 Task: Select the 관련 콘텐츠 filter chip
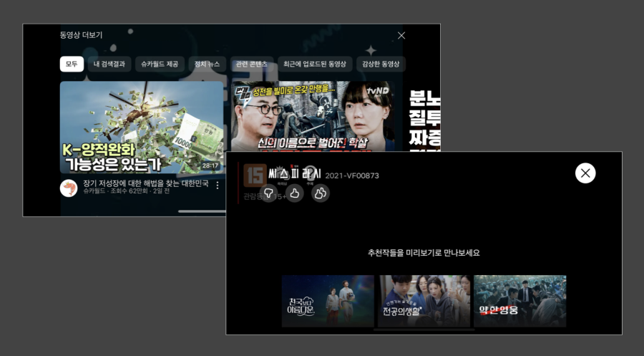(x=252, y=64)
